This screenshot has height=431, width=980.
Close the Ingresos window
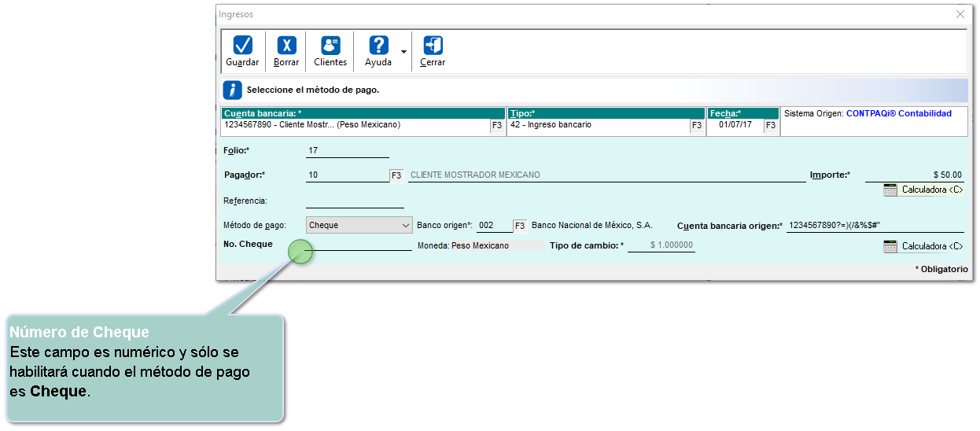tap(960, 14)
